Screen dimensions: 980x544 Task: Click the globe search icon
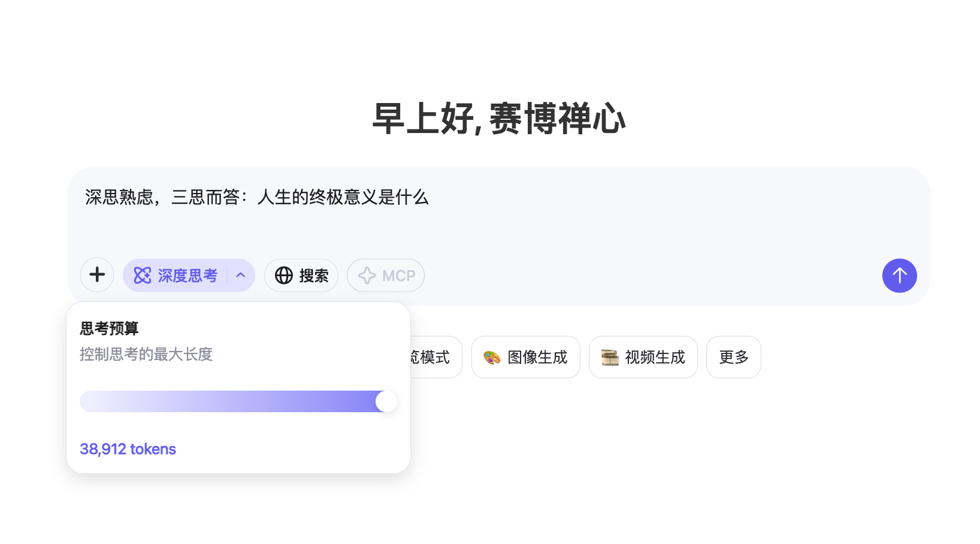(284, 276)
